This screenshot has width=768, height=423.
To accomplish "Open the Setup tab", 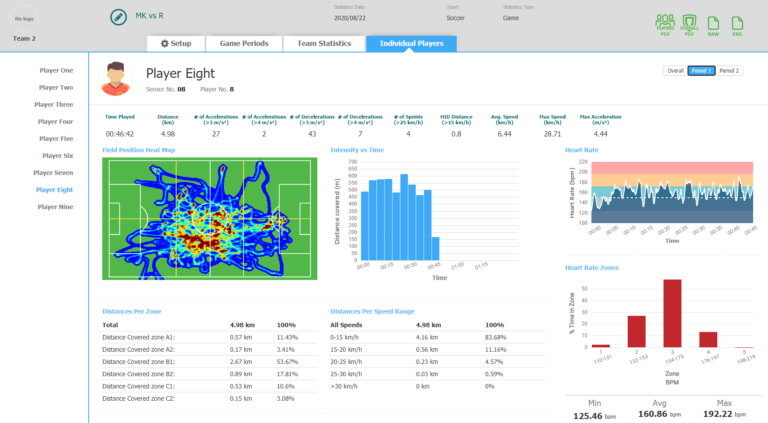I will pyautogui.click(x=176, y=43).
